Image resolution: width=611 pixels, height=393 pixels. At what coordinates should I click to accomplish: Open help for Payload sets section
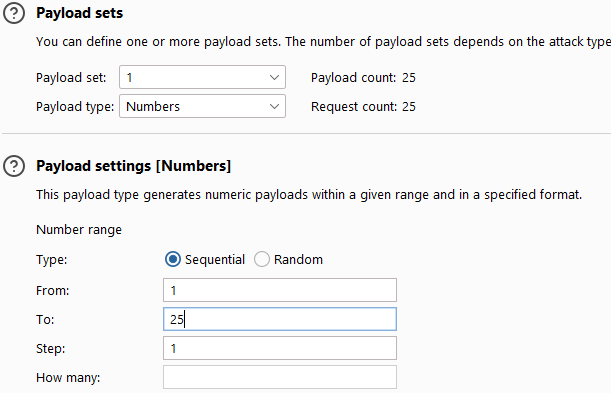pos(14,13)
